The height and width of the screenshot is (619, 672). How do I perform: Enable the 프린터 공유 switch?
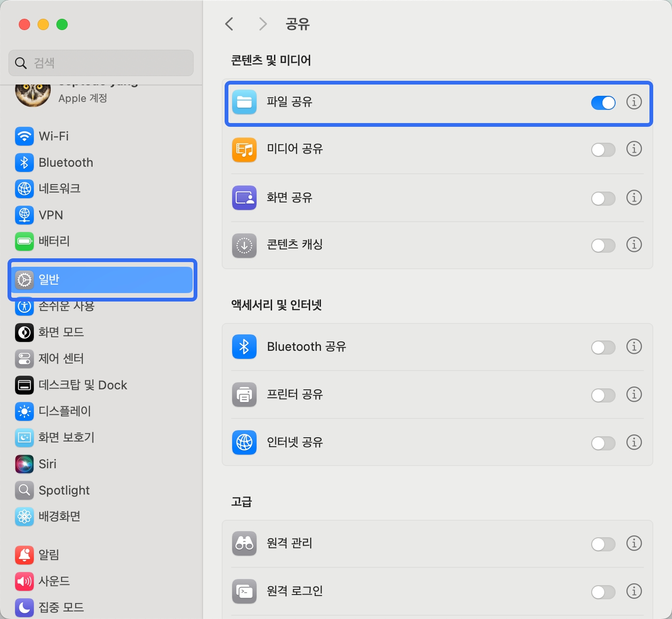[x=603, y=395]
